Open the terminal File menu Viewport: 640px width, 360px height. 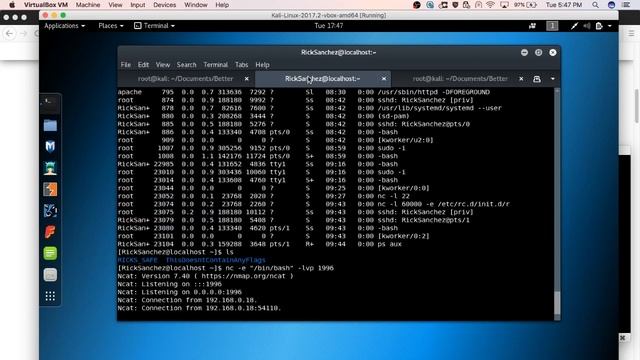(x=126, y=64)
